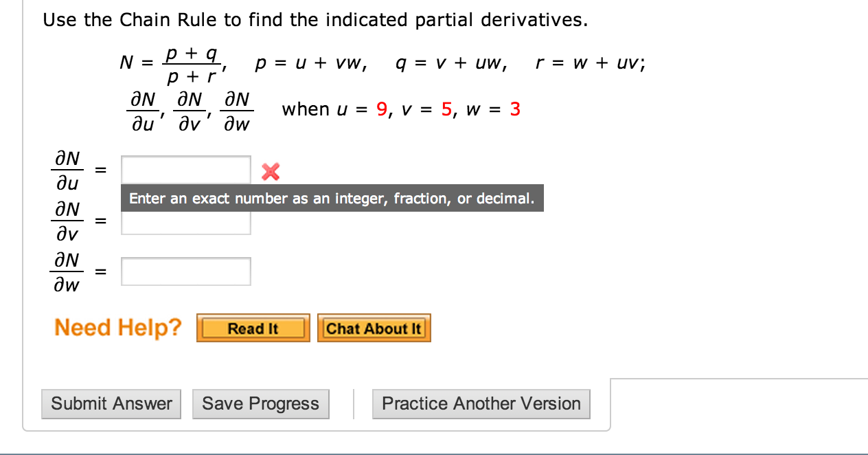Focus the ∂N/∂w answer box
This screenshot has height=455, width=868.
(x=185, y=270)
